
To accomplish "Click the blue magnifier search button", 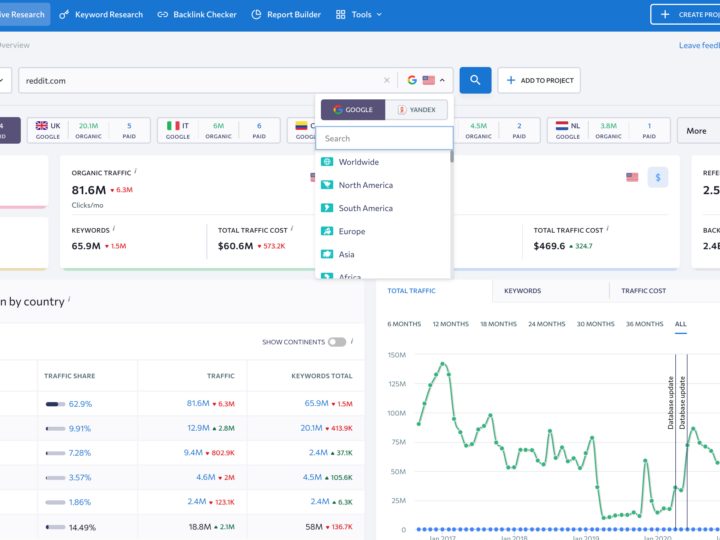I will (x=475, y=80).
